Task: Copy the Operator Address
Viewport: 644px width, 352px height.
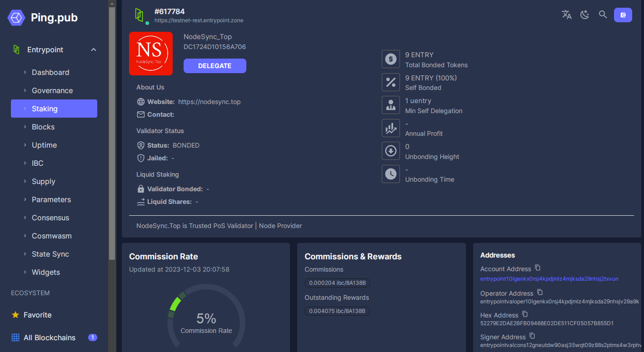Action: tap(540, 293)
